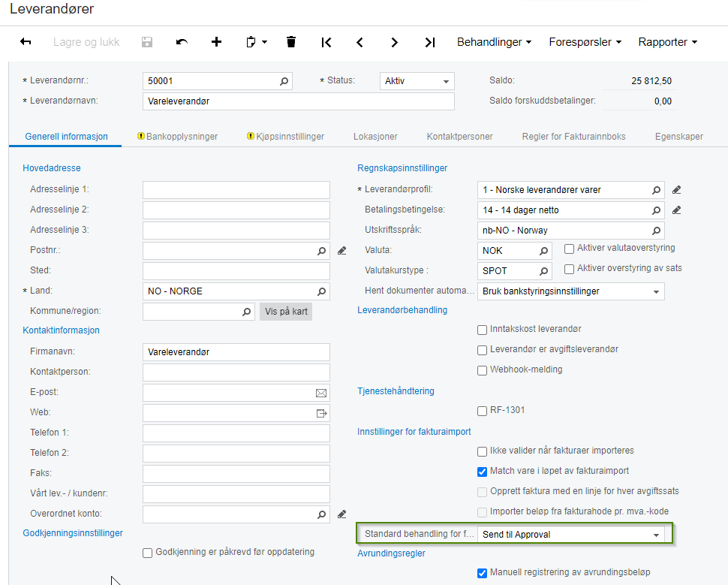Click the trash delete icon

[x=291, y=42]
